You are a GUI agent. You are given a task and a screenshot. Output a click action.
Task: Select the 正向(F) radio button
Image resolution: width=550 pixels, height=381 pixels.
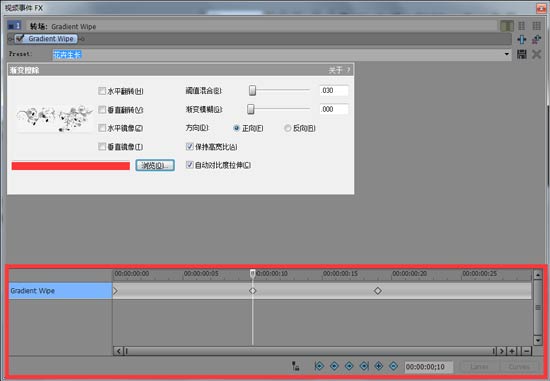(237, 128)
